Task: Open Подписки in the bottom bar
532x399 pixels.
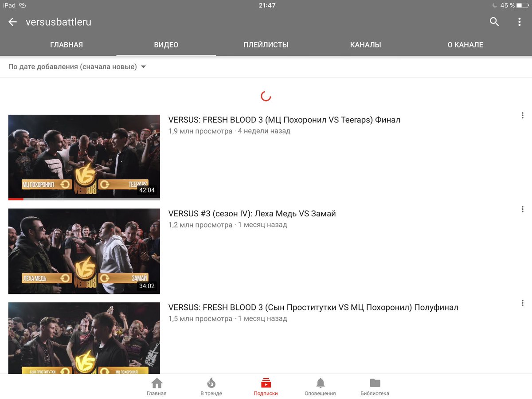Action: pos(266,387)
